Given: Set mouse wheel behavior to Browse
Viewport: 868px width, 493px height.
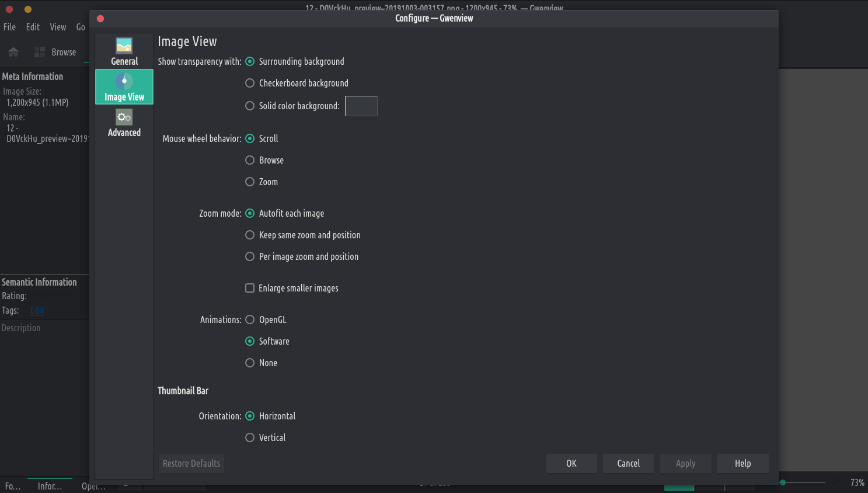Looking at the screenshot, I should click(264, 160).
